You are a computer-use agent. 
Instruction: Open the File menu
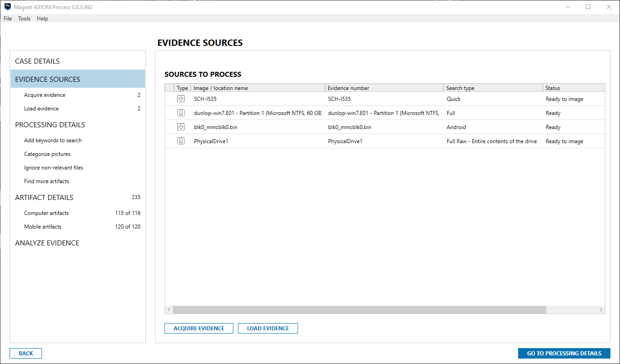8,19
